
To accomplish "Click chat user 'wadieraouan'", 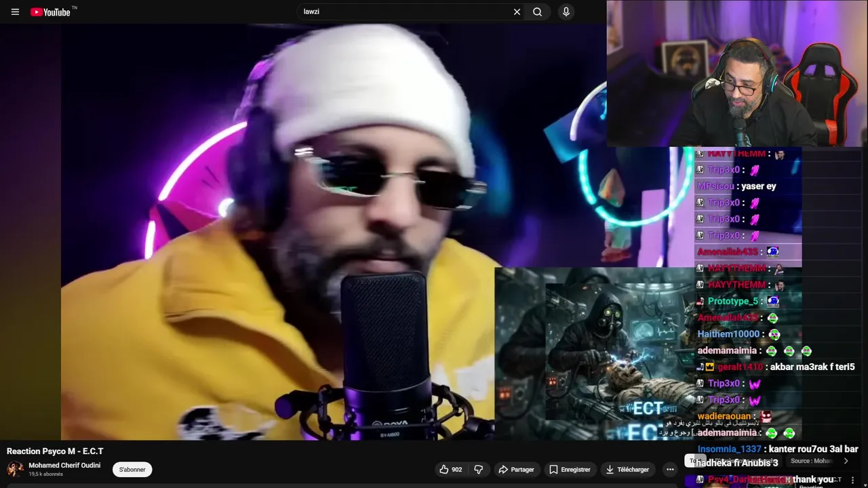I will (x=724, y=416).
